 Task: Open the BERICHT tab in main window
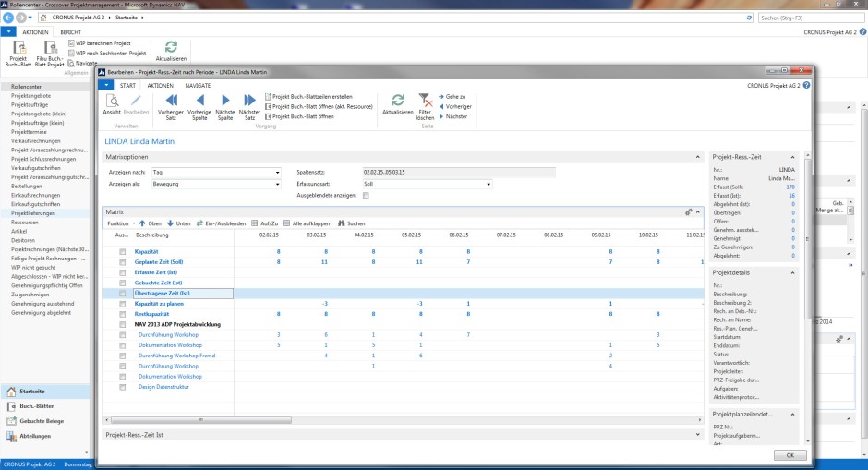coord(71,31)
